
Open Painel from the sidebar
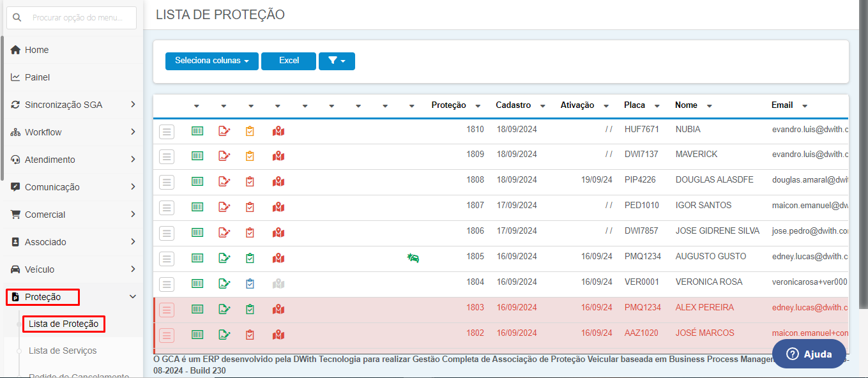coord(37,77)
